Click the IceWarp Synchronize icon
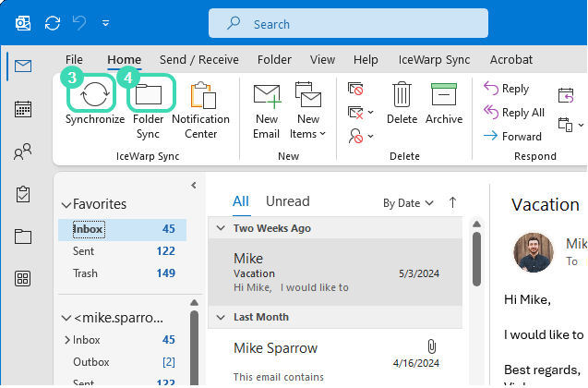This screenshot has width=588, height=388. coord(94,96)
